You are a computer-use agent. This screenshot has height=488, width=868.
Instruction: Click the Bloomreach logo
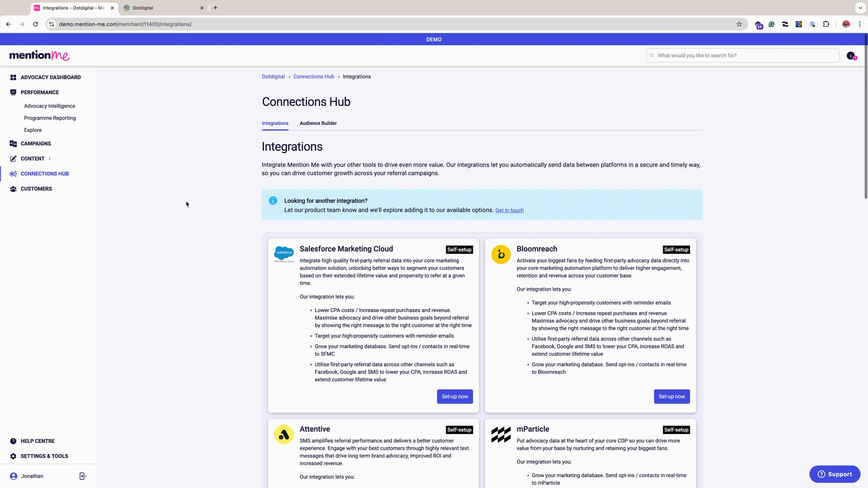coord(501,255)
